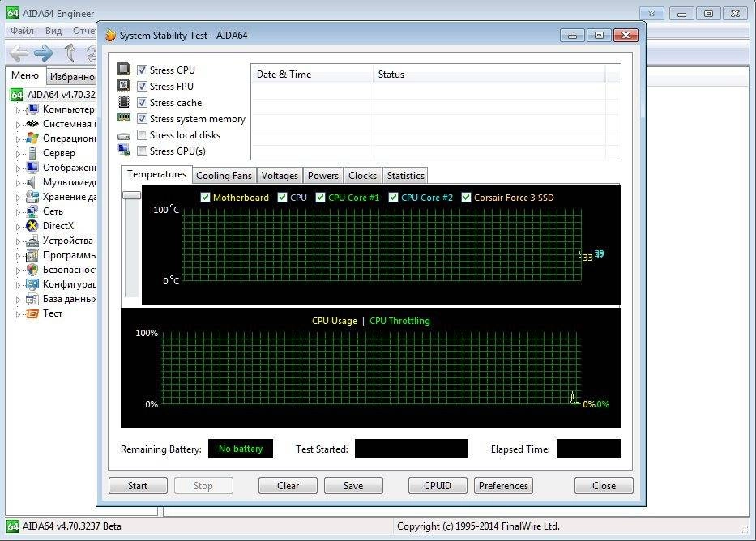756x541 pixels.
Task: Expand the DirectX tree node arrow
Action: pos(19,227)
